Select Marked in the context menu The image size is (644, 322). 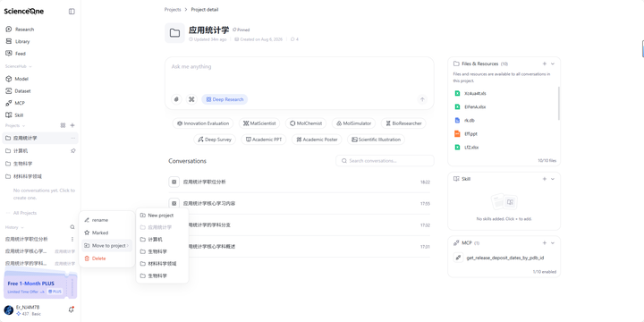[106, 233]
